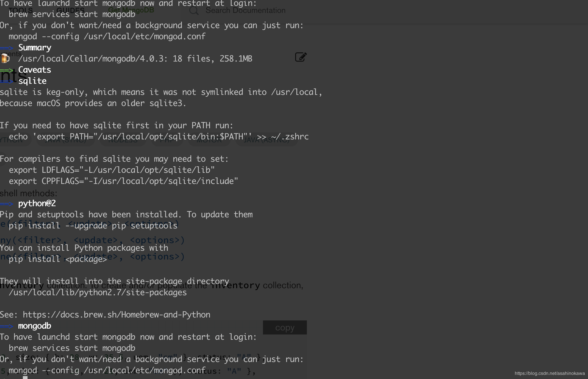Click the Get MongoDB link
The image size is (588, 379).
coord(131,10)
